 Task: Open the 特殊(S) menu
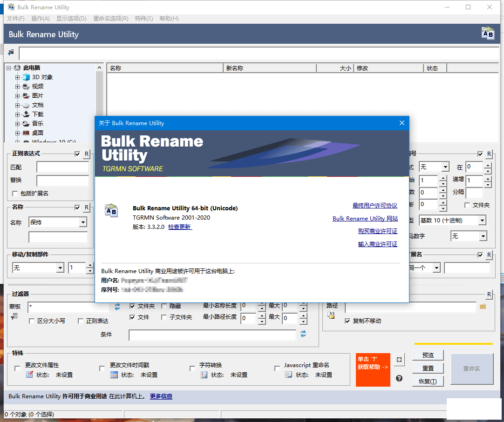[x=144, y=18]
